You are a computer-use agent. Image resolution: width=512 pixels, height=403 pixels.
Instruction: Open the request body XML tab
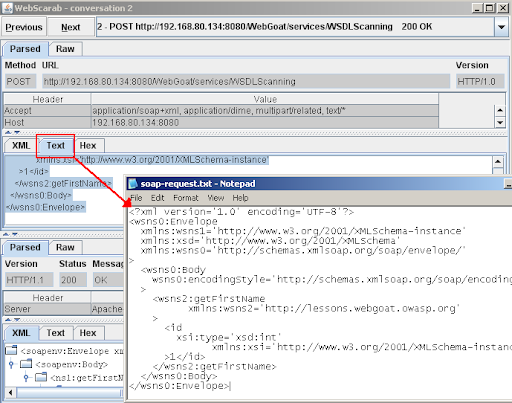(x=21, y=146)
